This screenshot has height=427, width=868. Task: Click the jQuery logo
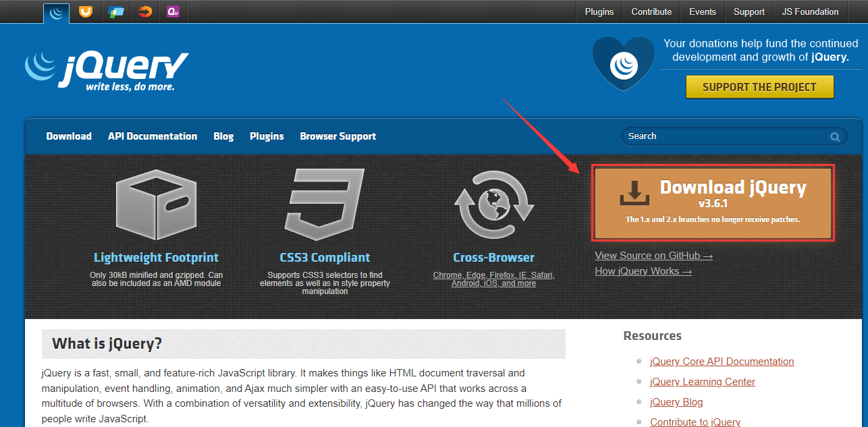pos(107,69)
